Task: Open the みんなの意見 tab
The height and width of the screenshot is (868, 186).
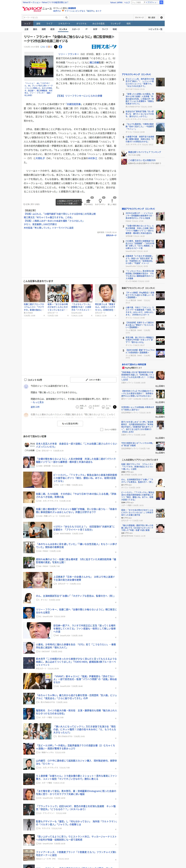Action: [x=99, y=24]
